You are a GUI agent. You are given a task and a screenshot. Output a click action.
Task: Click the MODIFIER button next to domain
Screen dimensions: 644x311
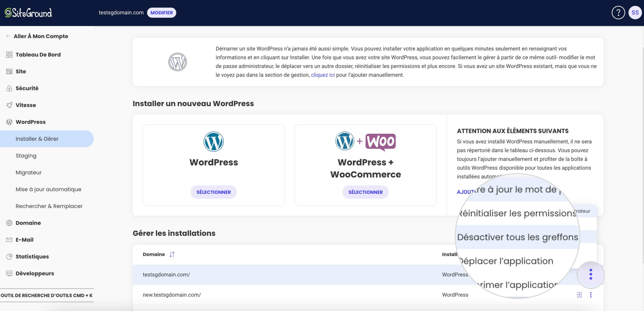coord(162,13)
